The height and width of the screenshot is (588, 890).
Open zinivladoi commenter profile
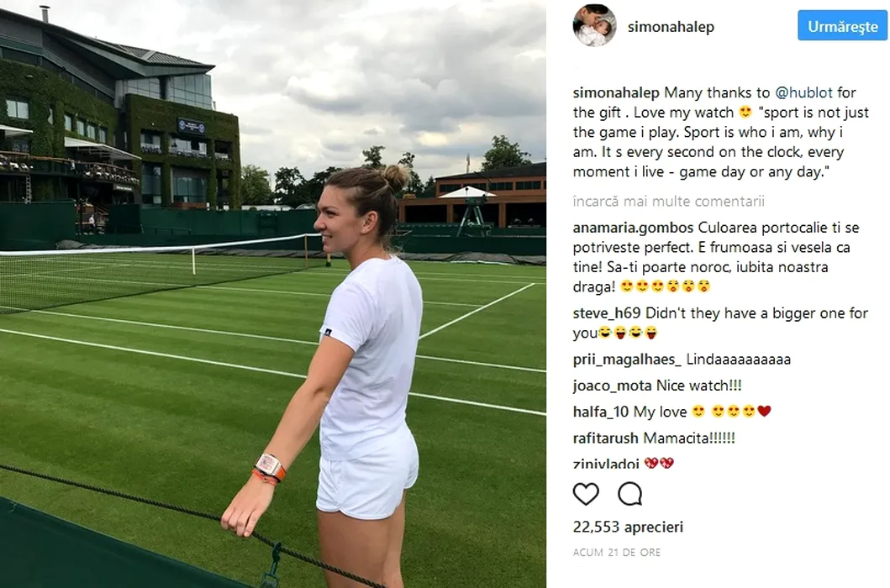pos(606,464)
